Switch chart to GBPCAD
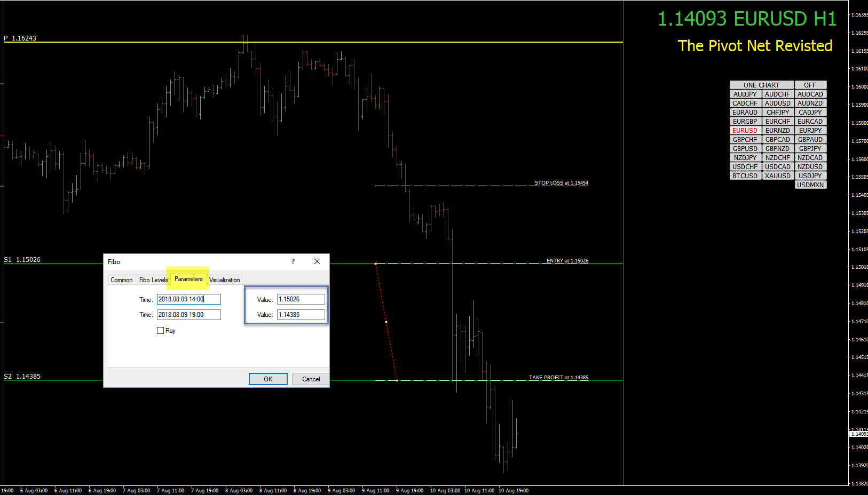 (x=778, y=140)
